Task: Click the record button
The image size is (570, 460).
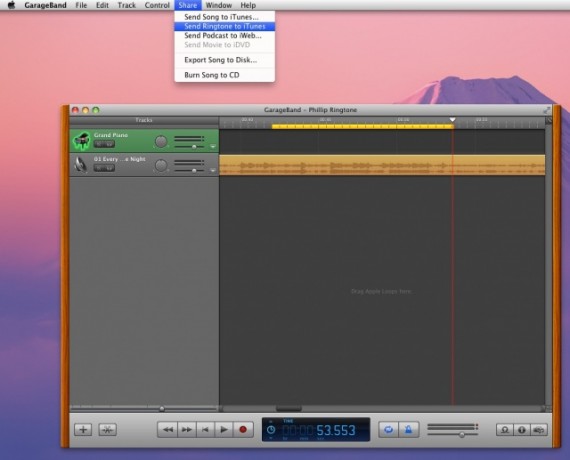Action: 243,429
